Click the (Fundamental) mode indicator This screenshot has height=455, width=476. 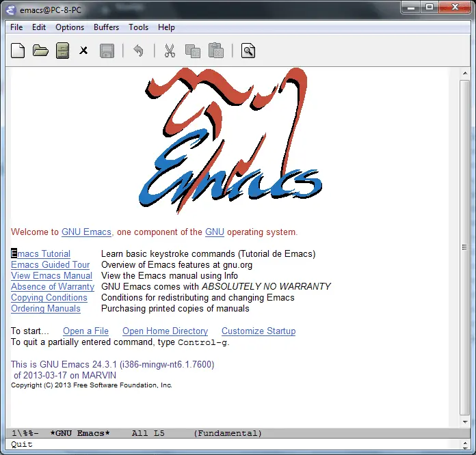coord(228,433)
